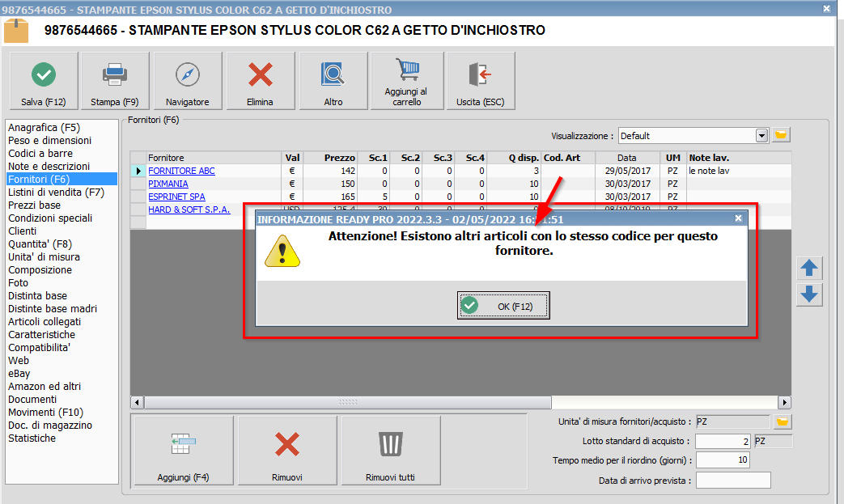
Task: Confirm the warning with OK (F12)
Action: click(x=503, y=306)
